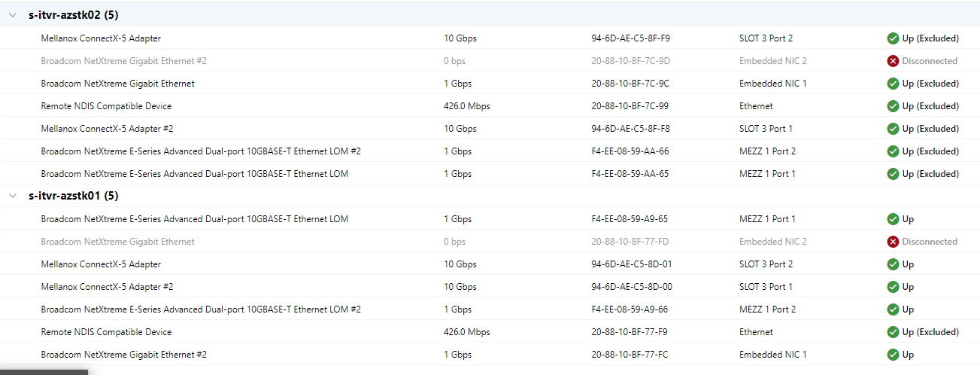This screenshot has width=980, height=375.
Task: Click Up (Excluded) text for MAC 20-88-10-BF-77-F9
Action: [x=930, y=332]
